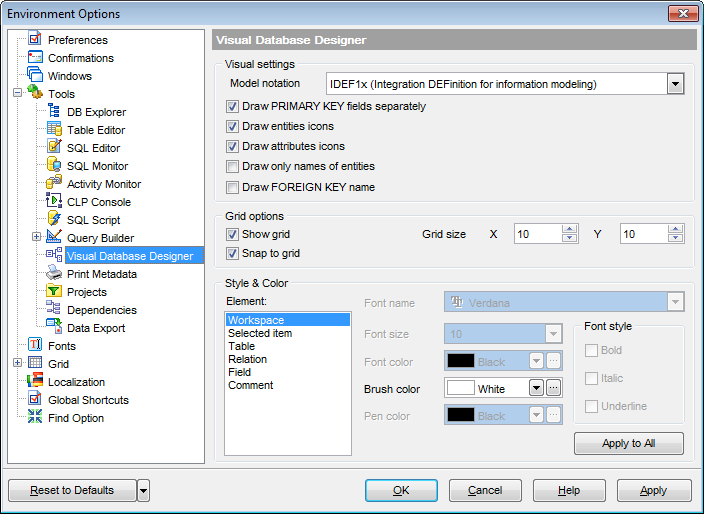Enable Draw FOREIGN KEY name

click(232, 187)
